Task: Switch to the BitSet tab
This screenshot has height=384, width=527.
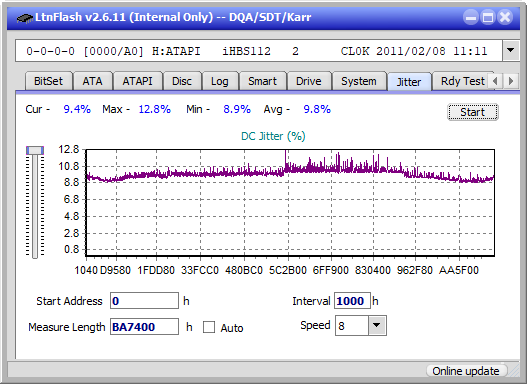Action: tap(48, 81)
